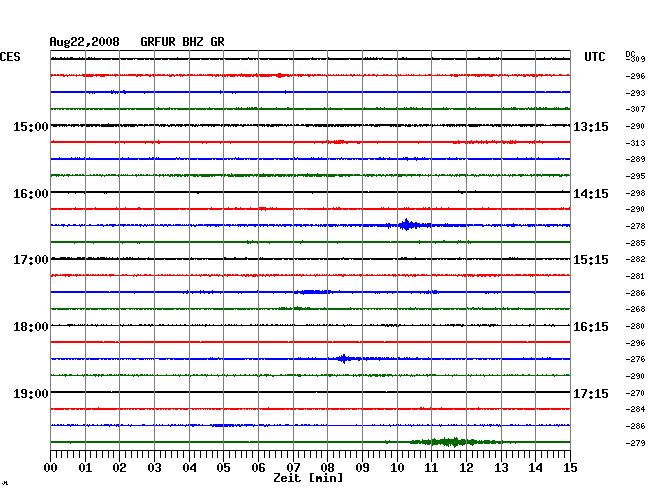Click the DC offset value -309

click(x=635, y=59)
